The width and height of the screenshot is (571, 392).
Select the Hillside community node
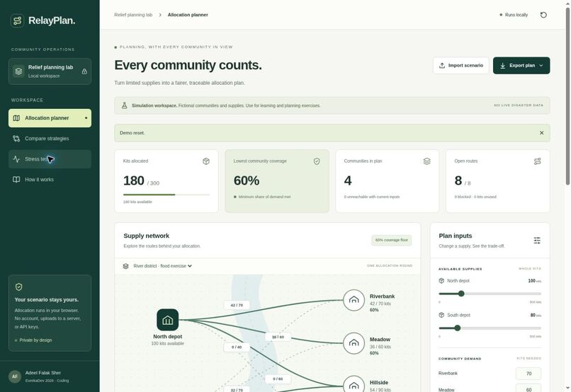pyautogui.click(x=354, y=384)
